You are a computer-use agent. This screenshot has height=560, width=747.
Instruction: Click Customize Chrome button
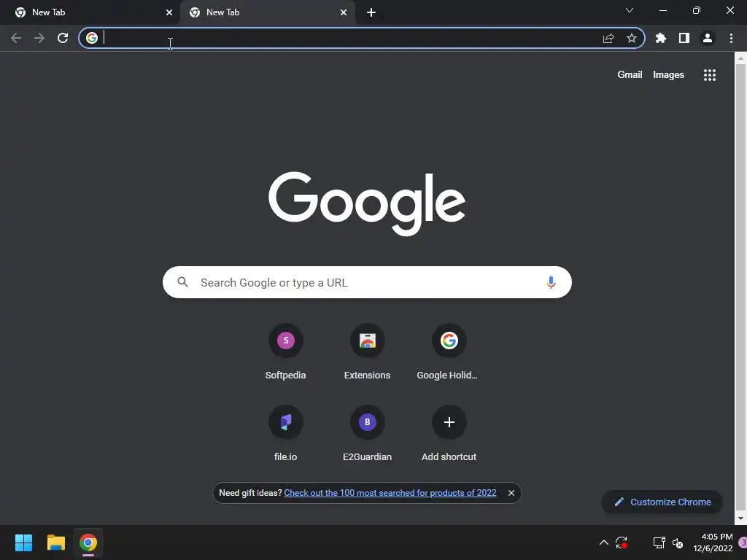[x=662, y=502]
